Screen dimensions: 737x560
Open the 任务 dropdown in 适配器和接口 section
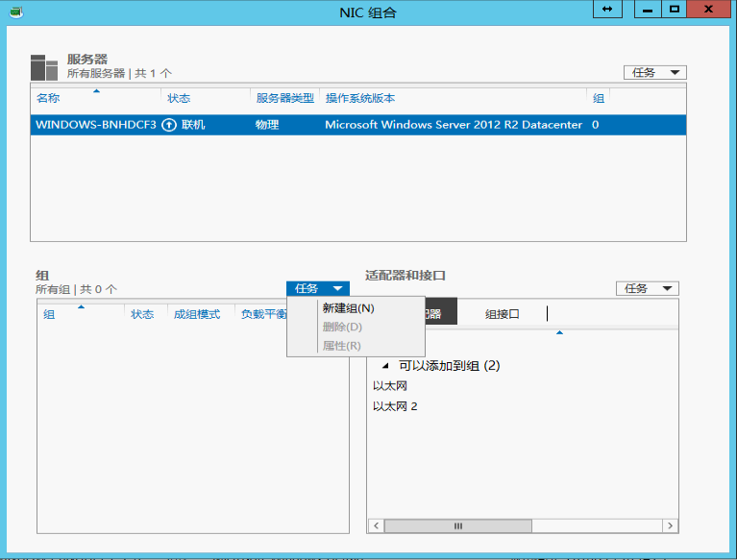648,288
